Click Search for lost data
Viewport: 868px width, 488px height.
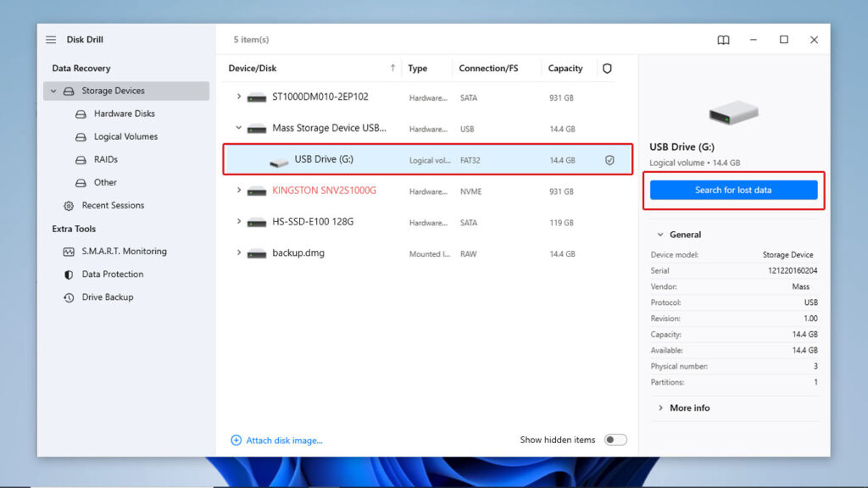pos(733,191)
